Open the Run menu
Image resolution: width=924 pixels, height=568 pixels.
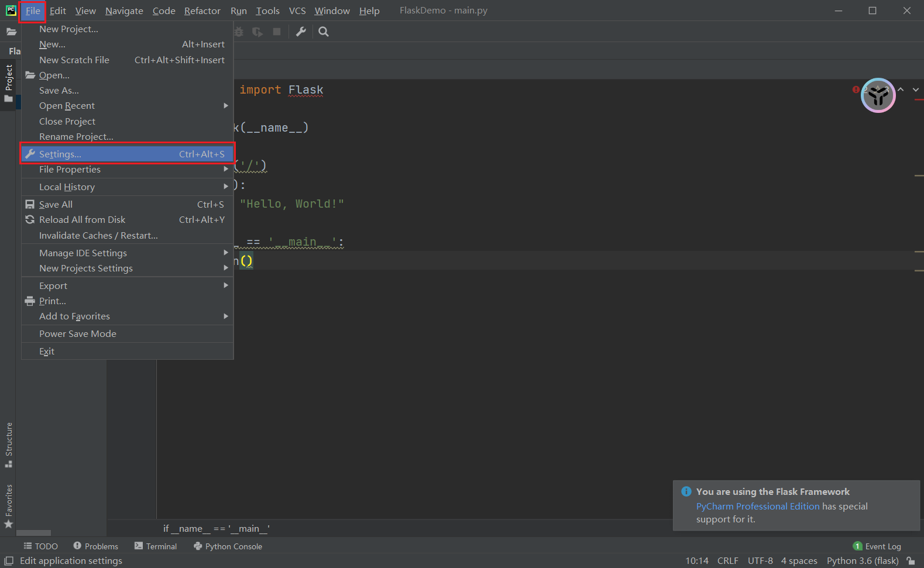239,11
